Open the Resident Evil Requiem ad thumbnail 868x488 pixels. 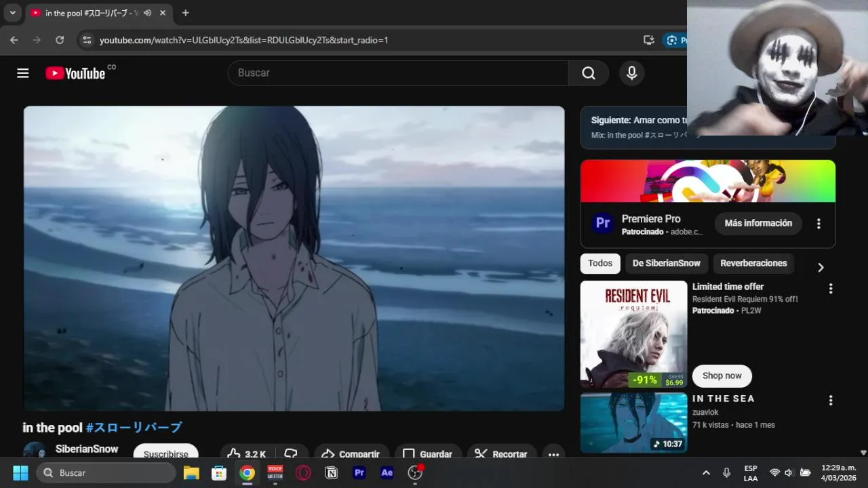click(633, 334)
